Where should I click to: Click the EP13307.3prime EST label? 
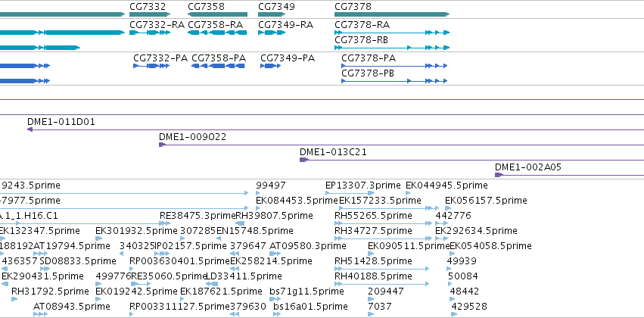[x=362, y=185]
